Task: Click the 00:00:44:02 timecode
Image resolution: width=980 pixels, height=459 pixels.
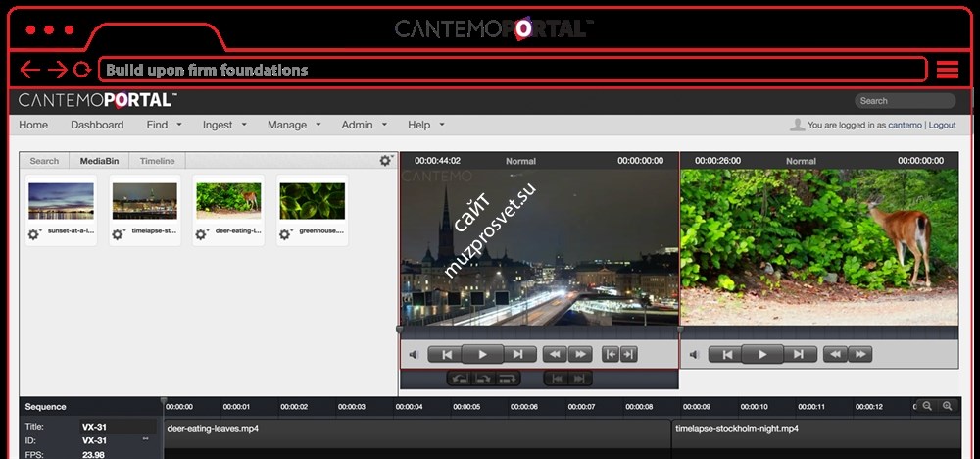Action: tap(437, 161)
